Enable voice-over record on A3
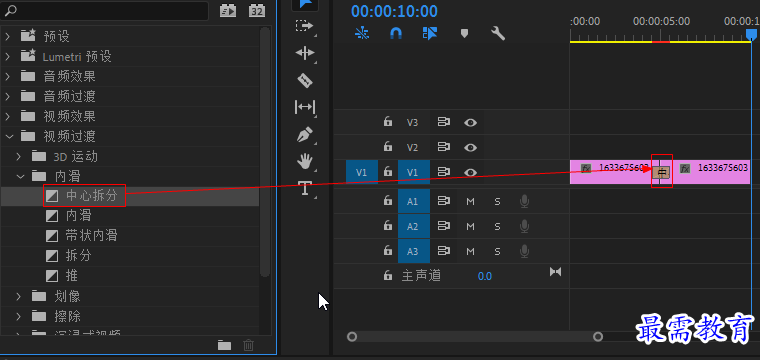This screenshot has width=760, height=360. (524, 251)
